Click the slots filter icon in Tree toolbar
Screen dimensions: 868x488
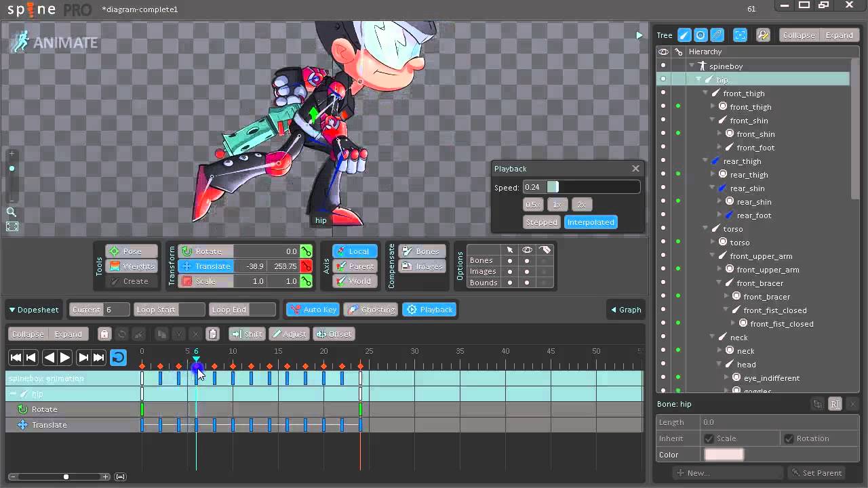[701, 35]
